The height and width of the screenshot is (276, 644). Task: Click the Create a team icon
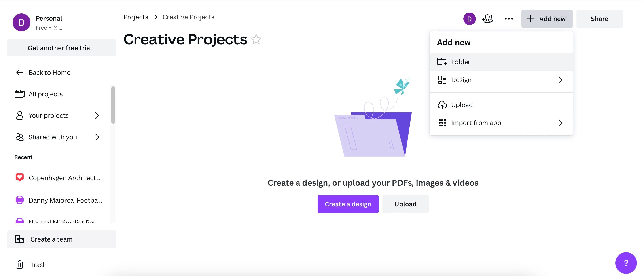click(x=19, y=239)
